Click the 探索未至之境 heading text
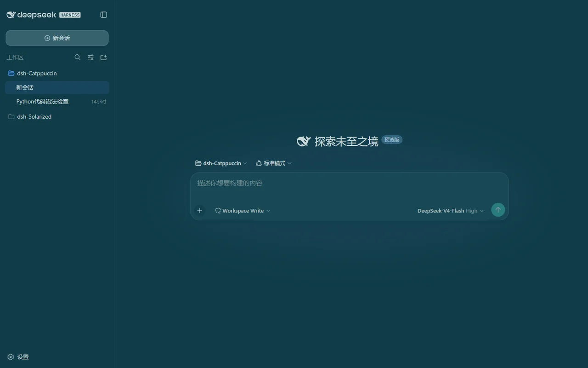 [x=346, y=142]
